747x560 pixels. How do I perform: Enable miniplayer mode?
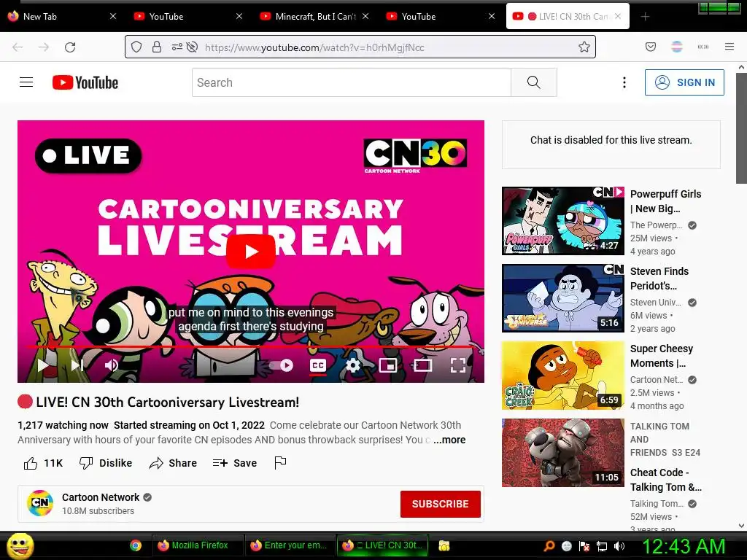388,365
